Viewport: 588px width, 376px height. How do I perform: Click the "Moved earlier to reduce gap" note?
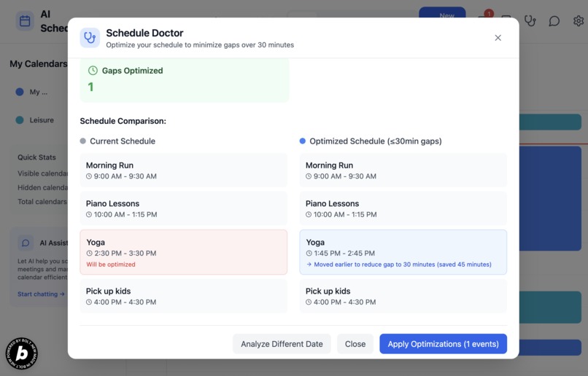403,265
